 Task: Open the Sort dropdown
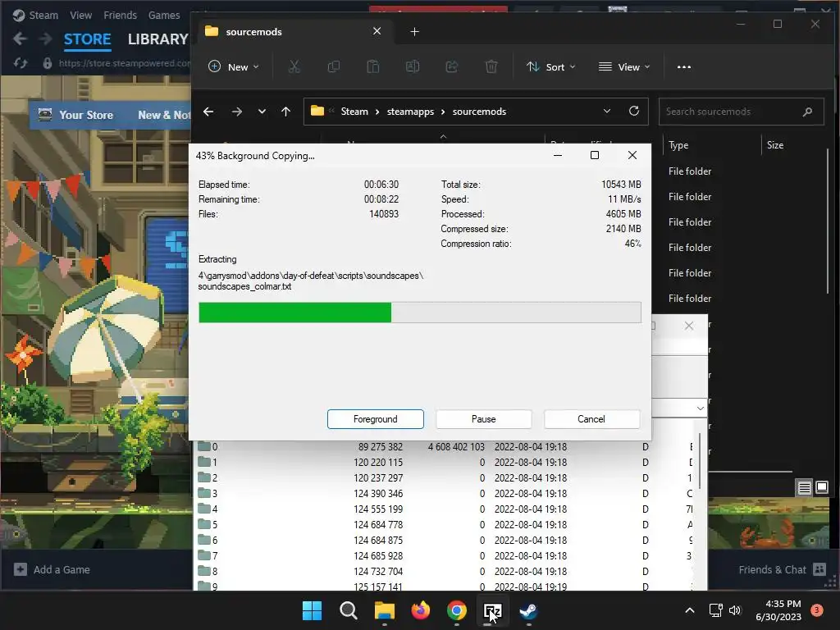click(x=550, y=67)
